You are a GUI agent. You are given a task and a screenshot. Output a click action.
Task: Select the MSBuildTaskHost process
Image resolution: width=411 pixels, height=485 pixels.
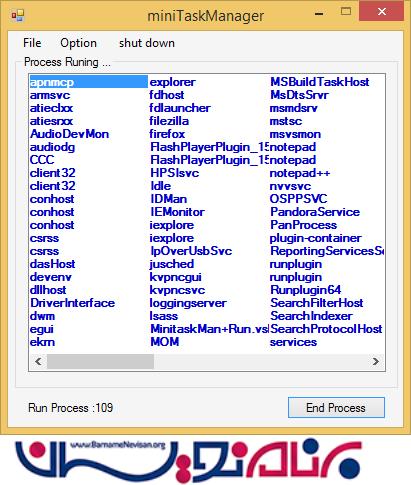click(x=320, y=82)
